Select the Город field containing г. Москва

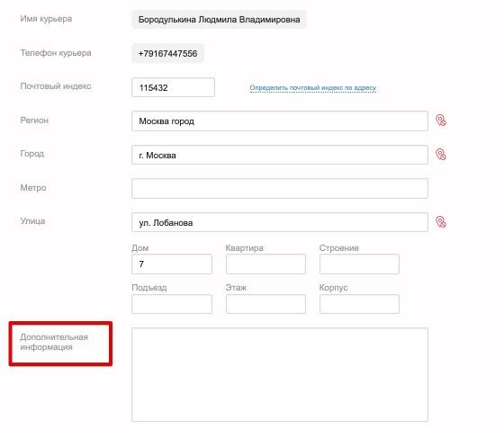(280, 155)
